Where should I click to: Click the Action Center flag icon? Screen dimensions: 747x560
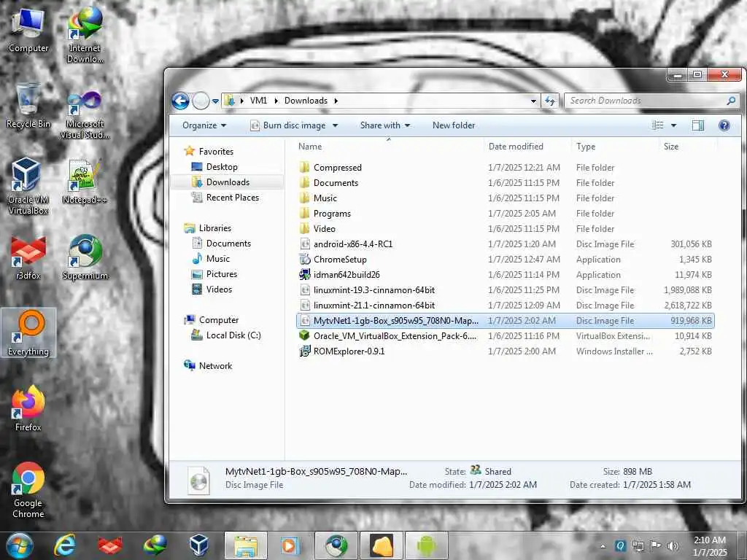tap(656, 545)
